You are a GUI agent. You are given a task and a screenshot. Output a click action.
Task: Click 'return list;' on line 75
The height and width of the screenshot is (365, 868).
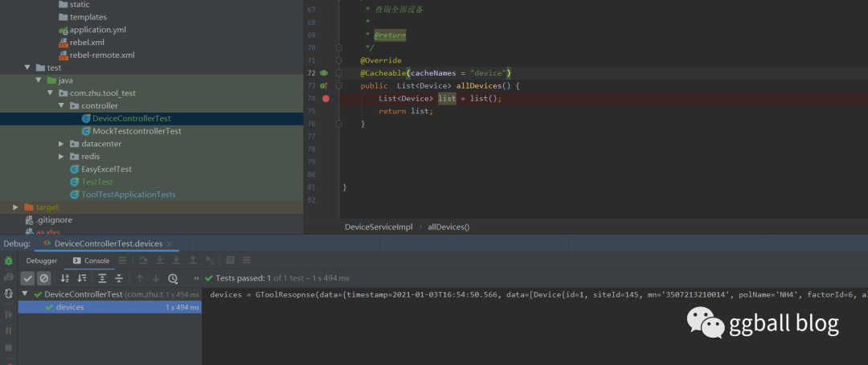(x=406, y=111)
